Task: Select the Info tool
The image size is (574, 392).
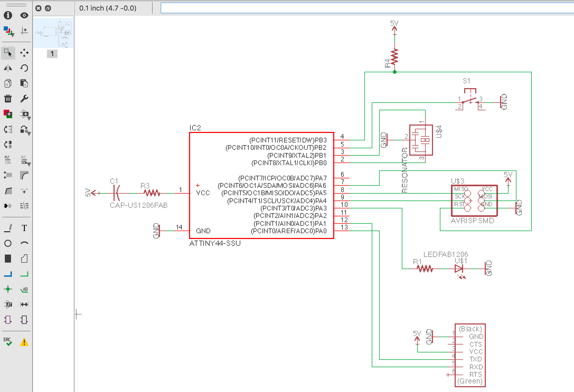Action: [8, 15]
